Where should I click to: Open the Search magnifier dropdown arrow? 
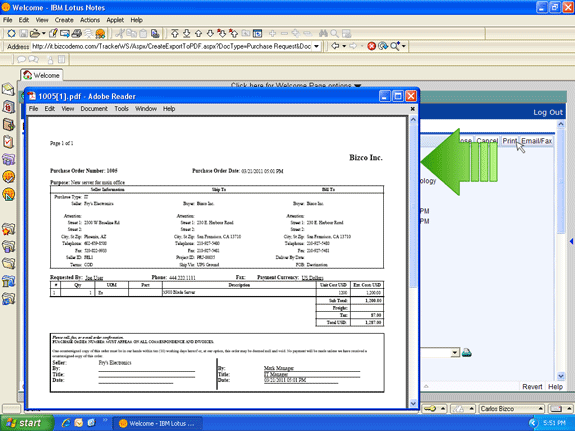tap(404, 46)
